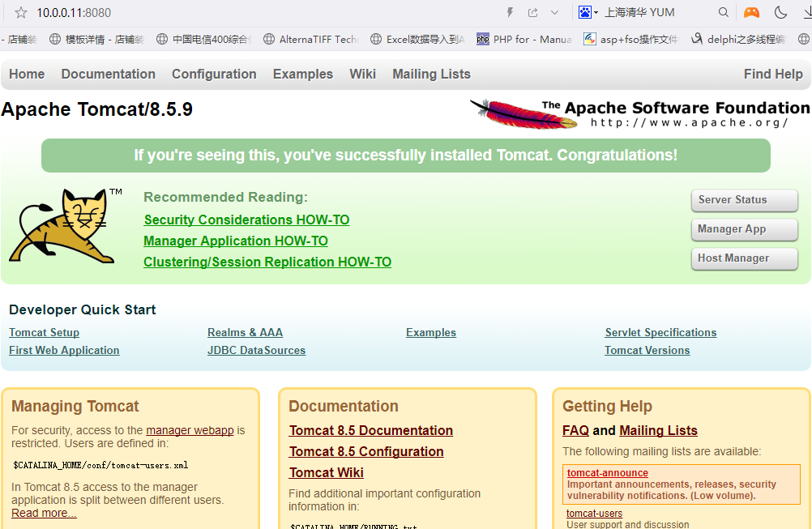Open the game center controller icon
The width and height of the screenshot is (812, 529).
coord(750,12)
